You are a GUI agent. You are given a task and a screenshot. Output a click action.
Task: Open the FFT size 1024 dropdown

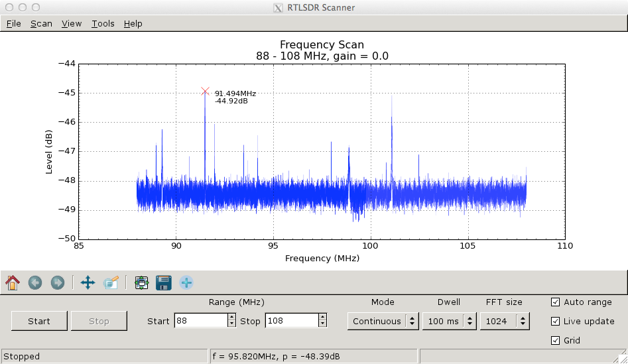coord(505,321)
